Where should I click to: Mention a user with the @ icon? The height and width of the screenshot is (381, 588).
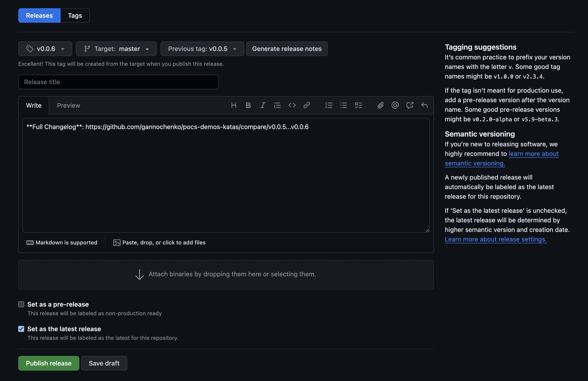(x=395, y=105)
